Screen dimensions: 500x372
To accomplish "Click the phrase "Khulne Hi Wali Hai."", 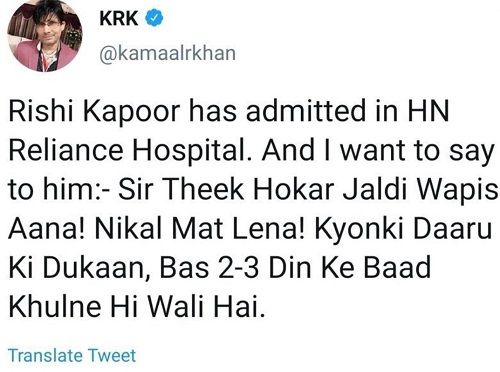I will click(137, 307).
